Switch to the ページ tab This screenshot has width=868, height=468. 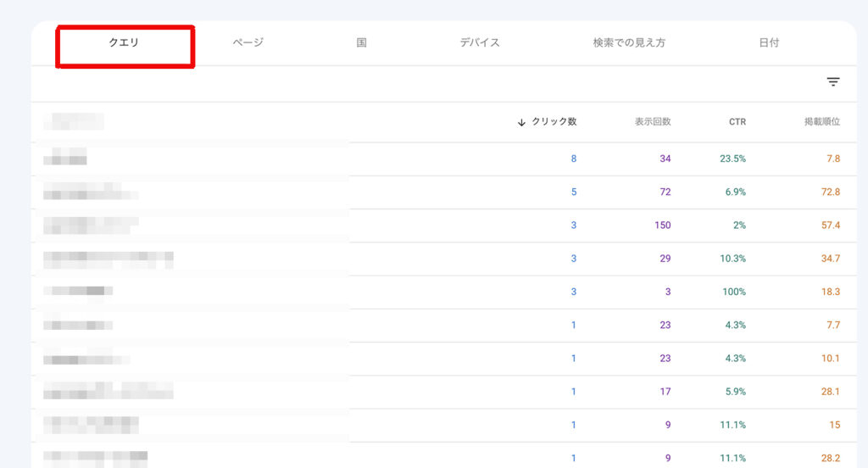248,42
